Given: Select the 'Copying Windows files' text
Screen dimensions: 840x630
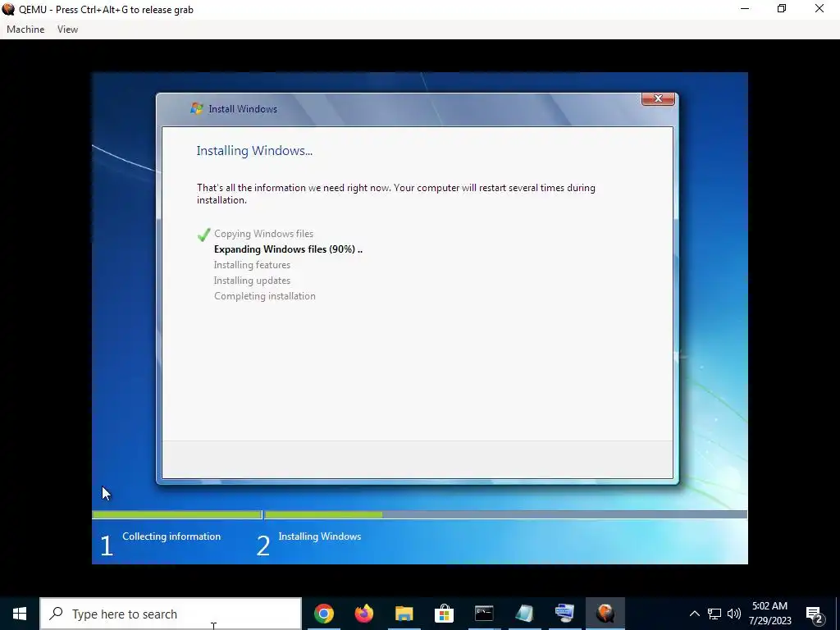Looking at the screenshot, I should click(x=263, y=234).
